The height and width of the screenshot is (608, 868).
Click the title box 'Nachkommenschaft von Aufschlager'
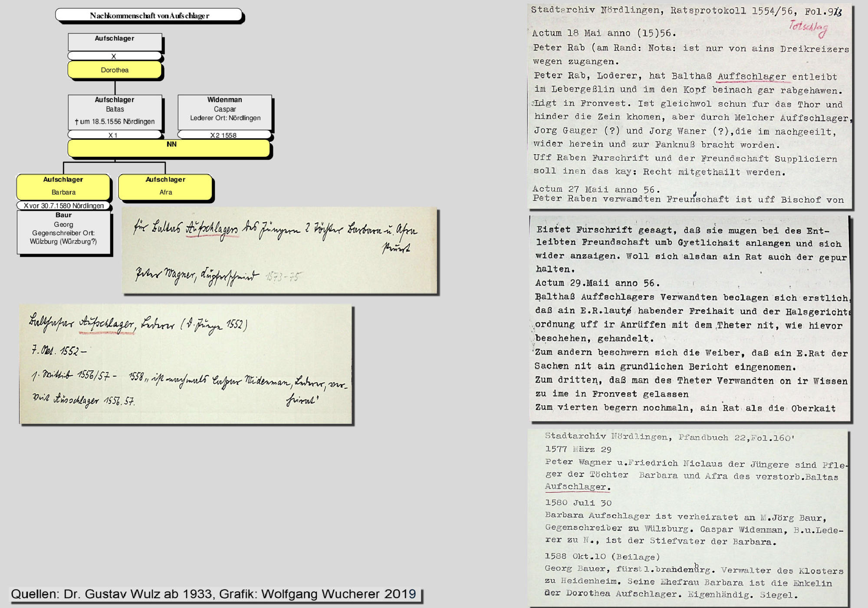pyautogui.click(x=149, y=15)
